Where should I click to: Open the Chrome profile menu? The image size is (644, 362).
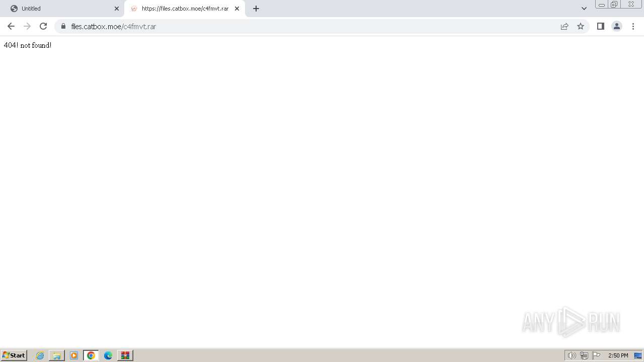tap(617, 26)
